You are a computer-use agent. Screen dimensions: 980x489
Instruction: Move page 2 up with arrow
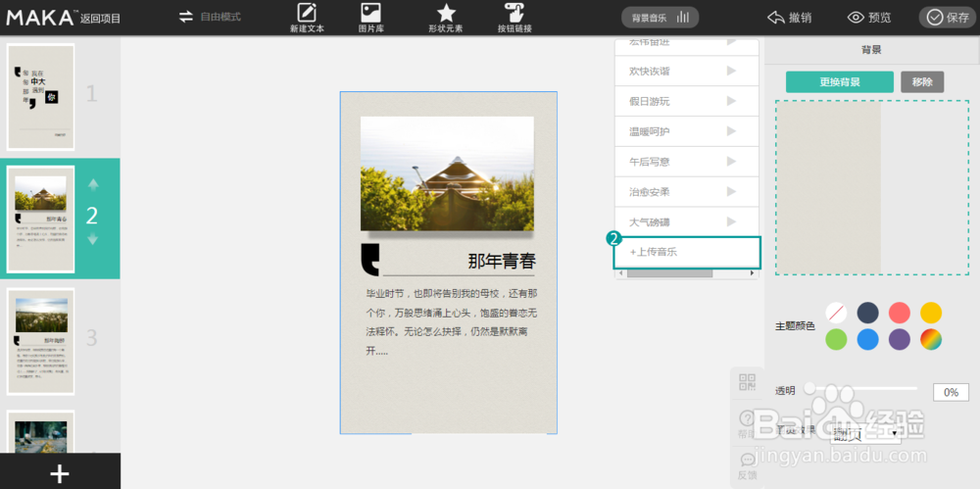93,184
